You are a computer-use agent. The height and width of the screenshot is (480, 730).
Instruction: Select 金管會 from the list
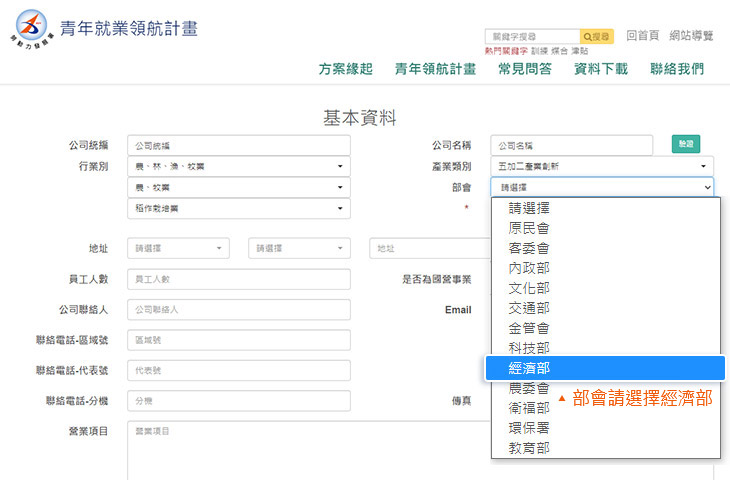click(606, 328)
